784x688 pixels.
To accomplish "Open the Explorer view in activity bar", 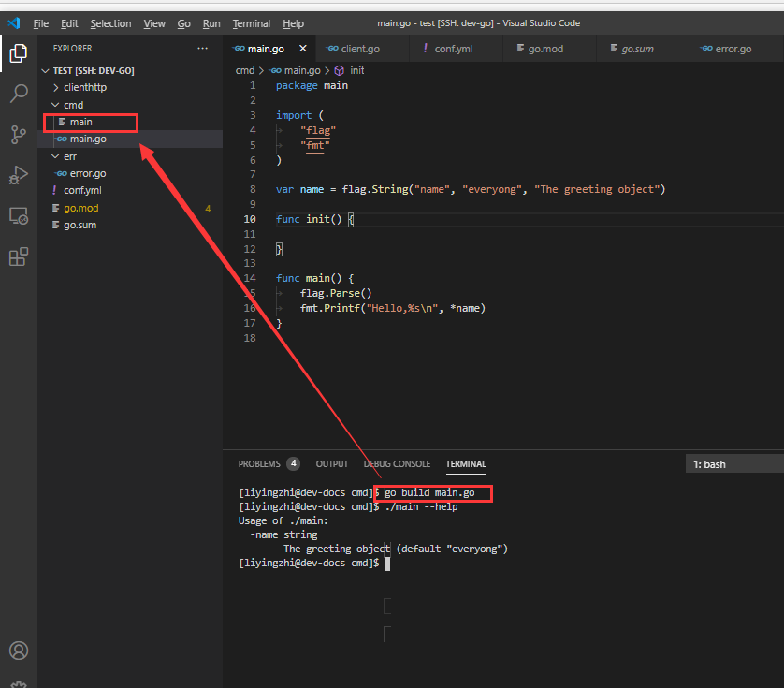I will pyautogui.click(x=19, y=53).
